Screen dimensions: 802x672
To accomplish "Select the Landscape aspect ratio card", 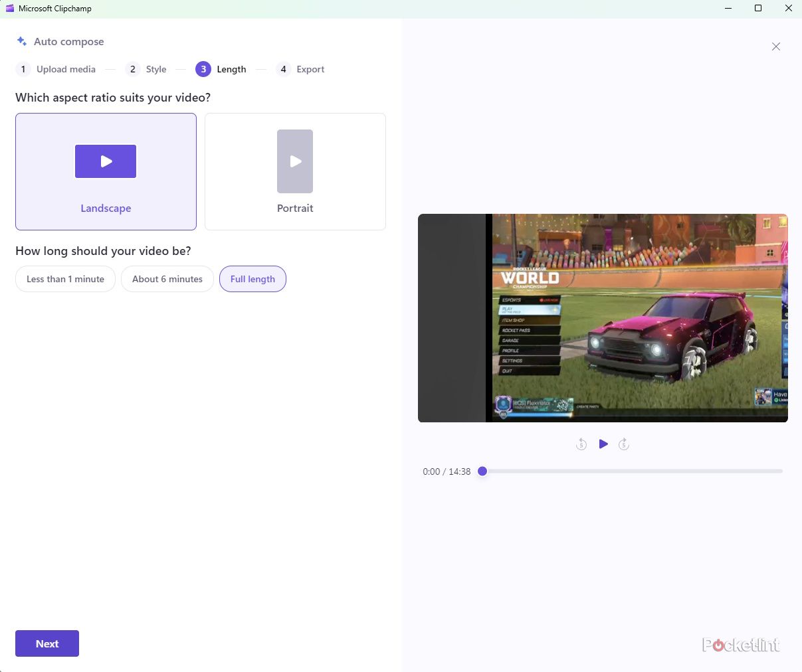I will point(106,171).
